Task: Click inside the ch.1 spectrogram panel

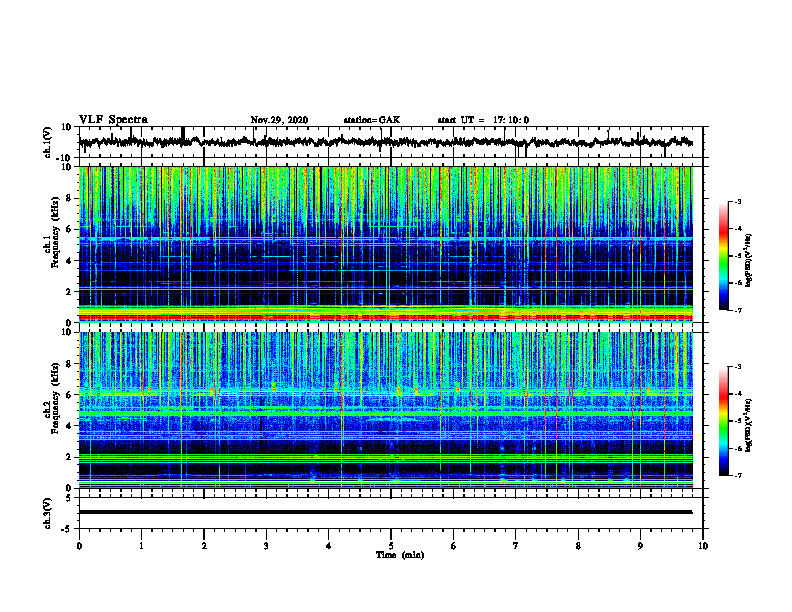Action: click(x=385, y=244)
